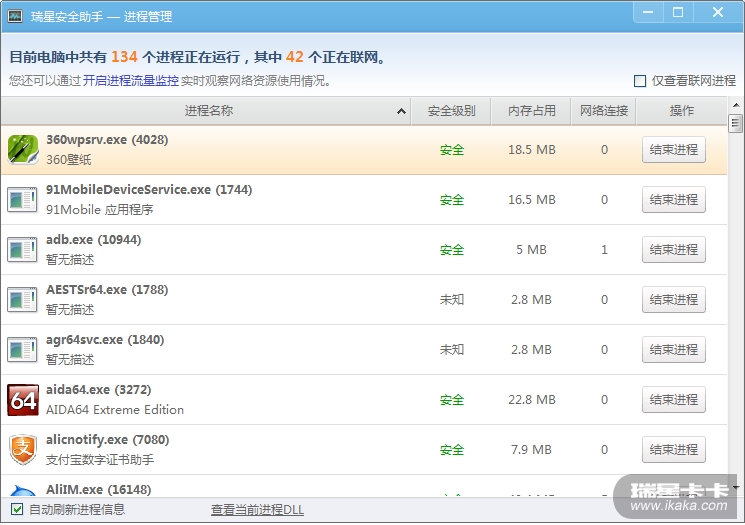Click the AliIM.exe blue icon

coord(23,491)
